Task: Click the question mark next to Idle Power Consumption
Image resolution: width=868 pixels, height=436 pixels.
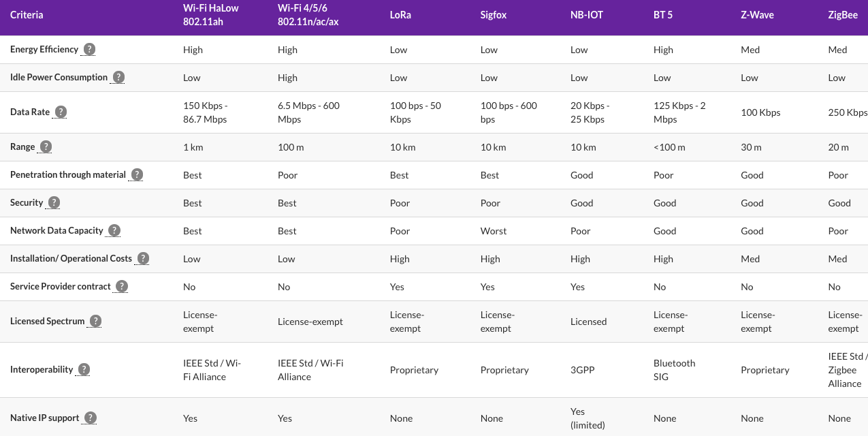Action: click(x=118, y=77)
